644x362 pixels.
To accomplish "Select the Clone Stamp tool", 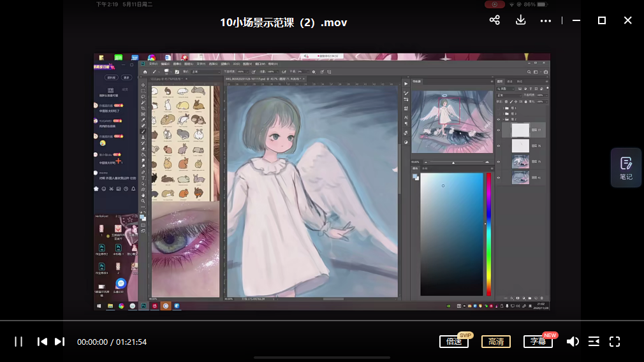I will coord(143,137).
